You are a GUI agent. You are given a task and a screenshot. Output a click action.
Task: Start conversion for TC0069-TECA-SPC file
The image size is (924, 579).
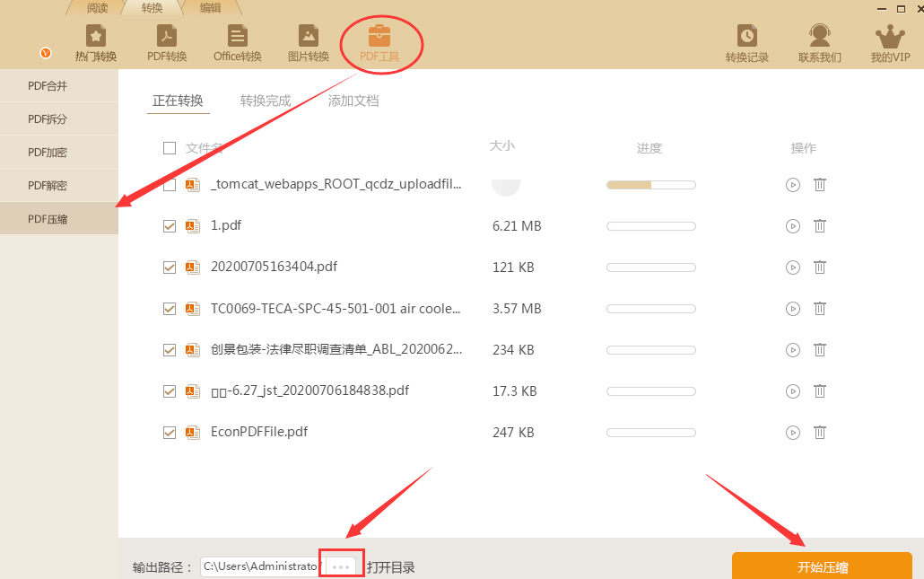coord(793,309)
